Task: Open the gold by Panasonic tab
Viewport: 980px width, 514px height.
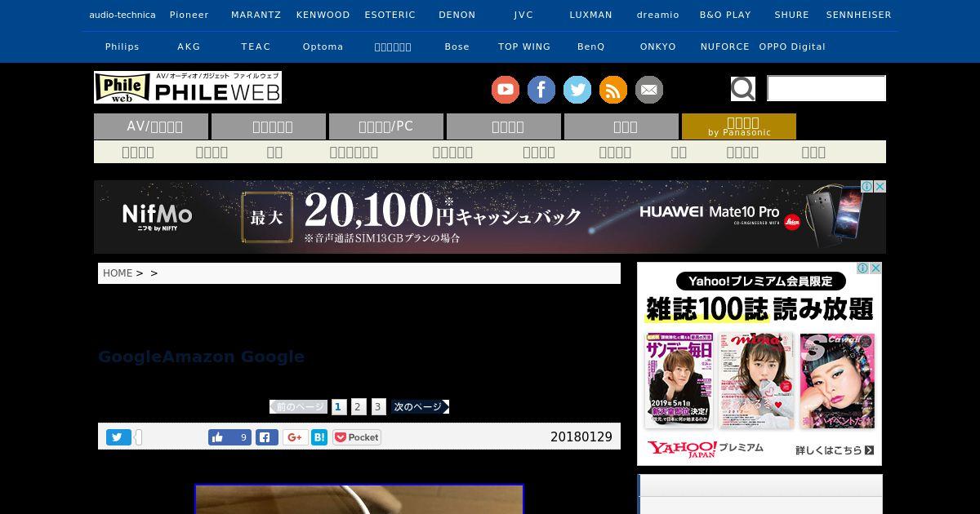Action: click(x=739, y=126)
